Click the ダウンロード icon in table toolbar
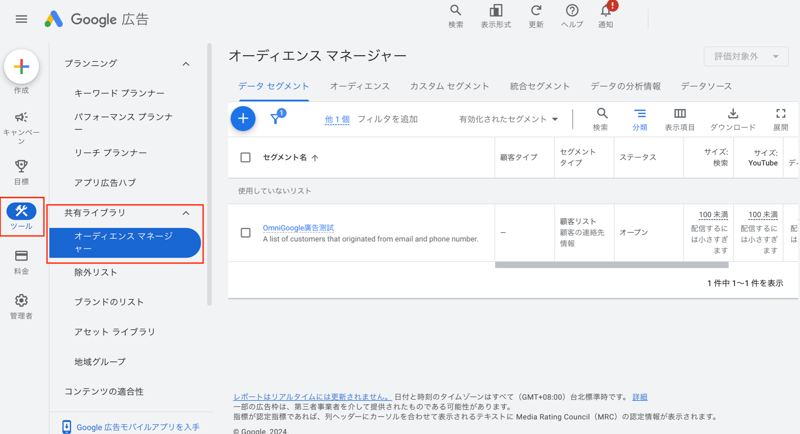 732,114
